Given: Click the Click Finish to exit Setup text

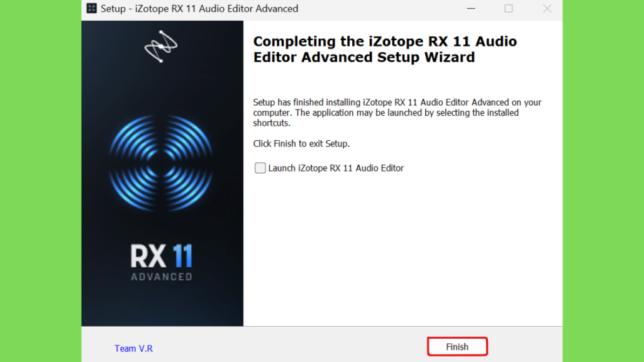Looking at the screenshot, I should (x=301, y=144).
